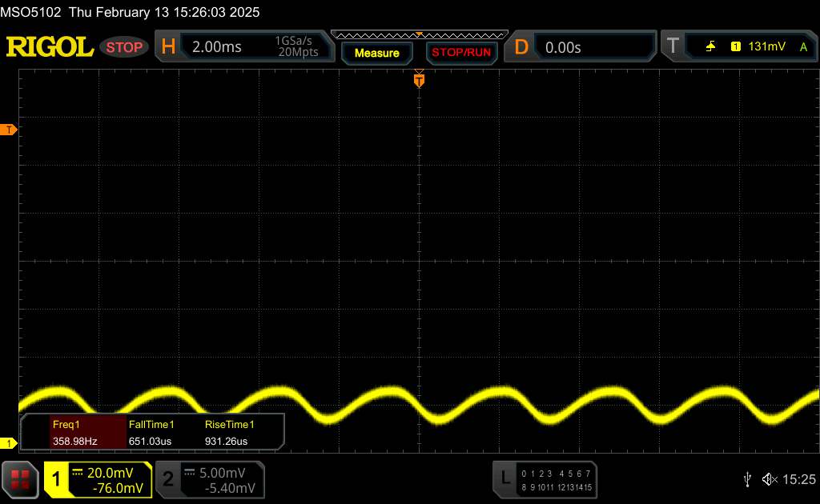Click the muted speaker icon
Viewport: 820px width, 504px height.
[x=770, y=479]
